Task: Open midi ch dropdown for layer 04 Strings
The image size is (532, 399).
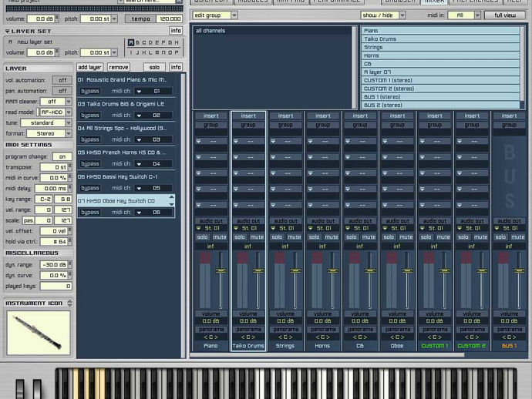Action: tap(139, 139)
